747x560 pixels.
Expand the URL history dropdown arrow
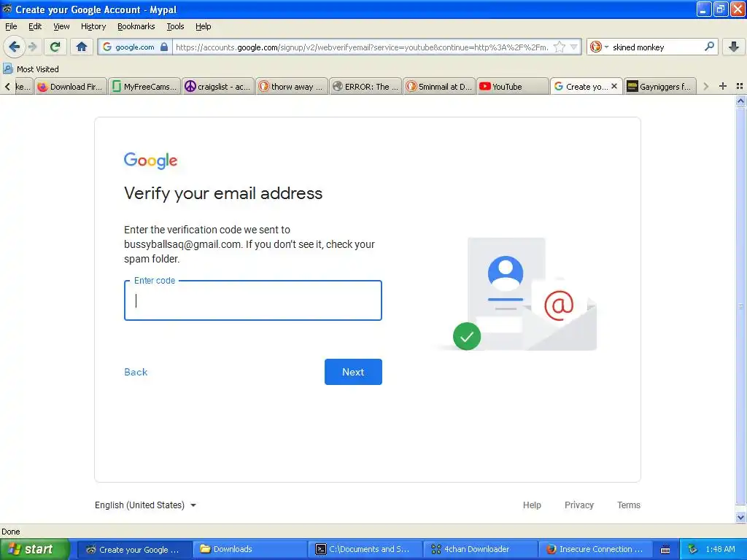pyautogui.click(x=574, y=47)
